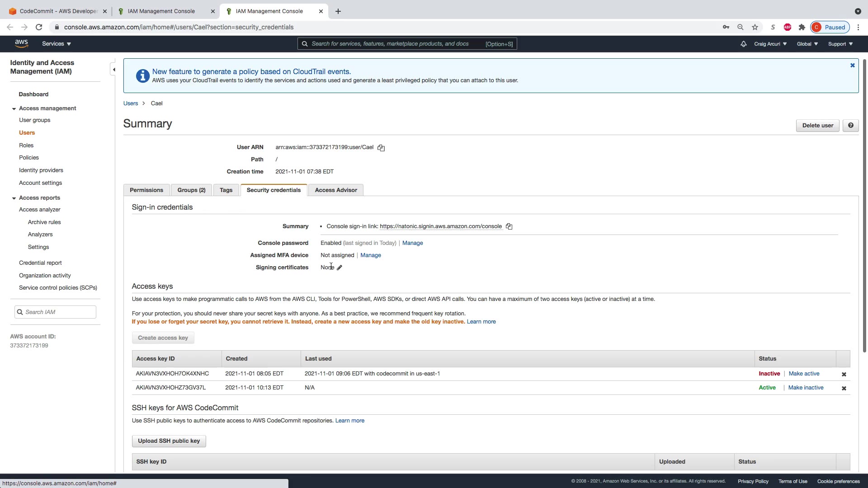
Task: Switch to the Permissions tab
Action: pos(146,190)
